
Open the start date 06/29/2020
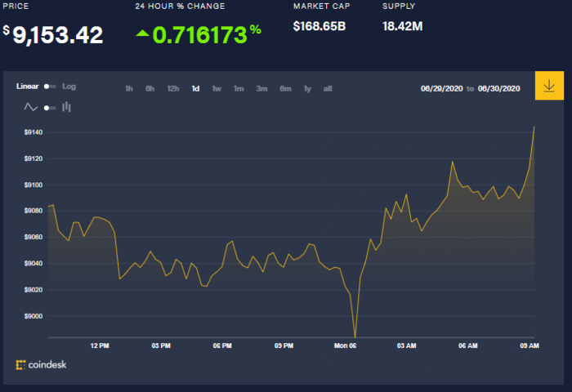(x=441, y=88)
